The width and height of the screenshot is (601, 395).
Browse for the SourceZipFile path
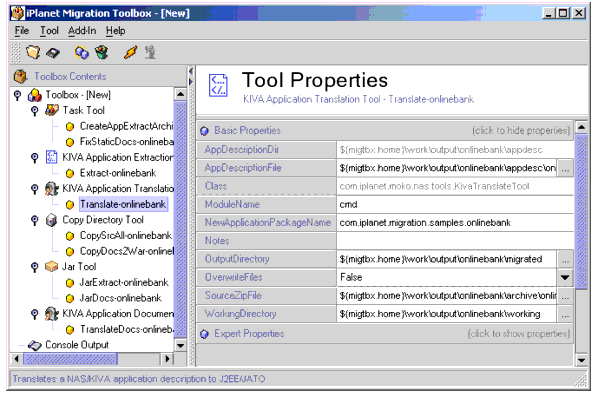pos(565,296)
